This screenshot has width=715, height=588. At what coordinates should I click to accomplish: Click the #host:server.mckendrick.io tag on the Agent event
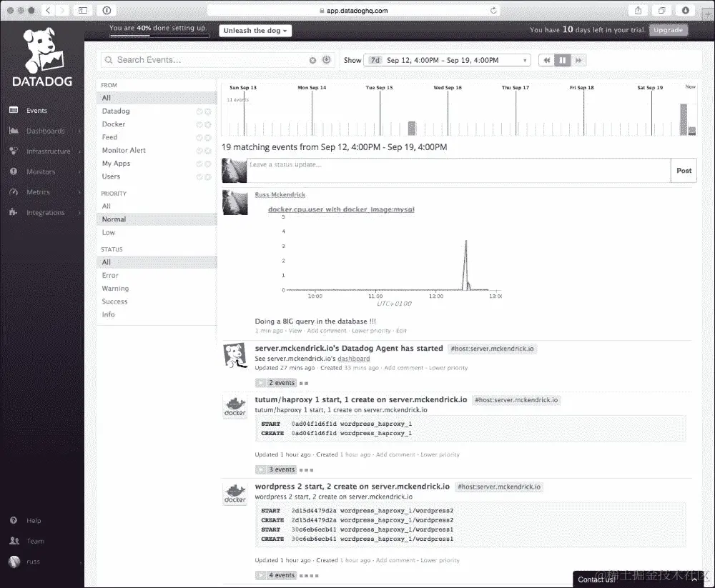[492, 349]
